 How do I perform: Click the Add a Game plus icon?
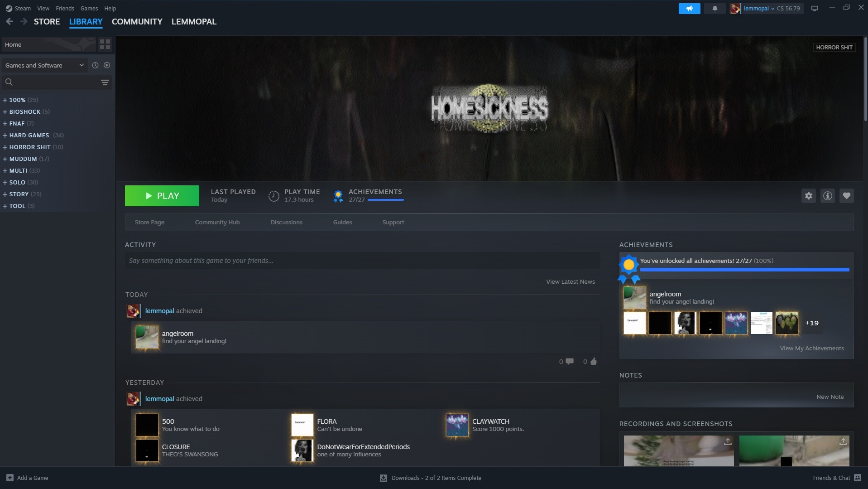(x=10, y=478)
